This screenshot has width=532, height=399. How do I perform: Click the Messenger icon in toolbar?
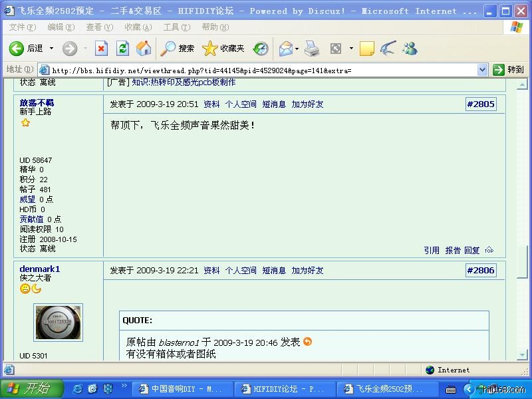pyautogui.click(x=410, y=49)
